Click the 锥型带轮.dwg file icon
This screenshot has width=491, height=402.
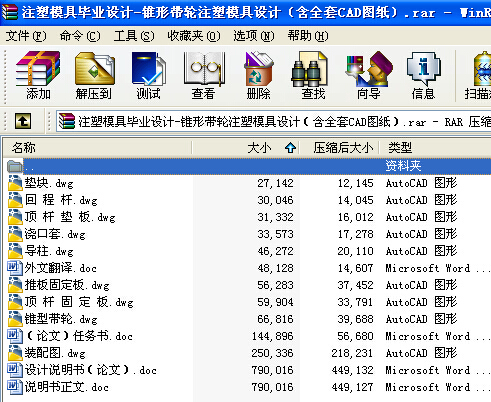15,319
